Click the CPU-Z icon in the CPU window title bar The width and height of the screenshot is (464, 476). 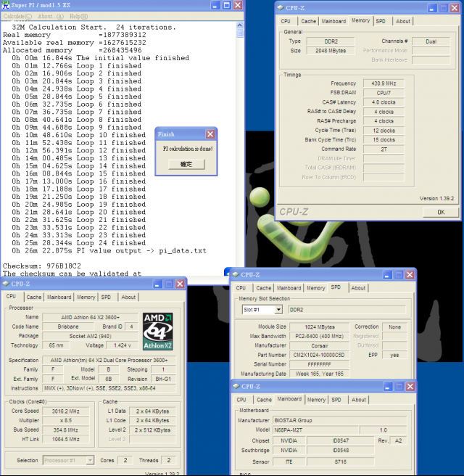[x=6, y=284]
